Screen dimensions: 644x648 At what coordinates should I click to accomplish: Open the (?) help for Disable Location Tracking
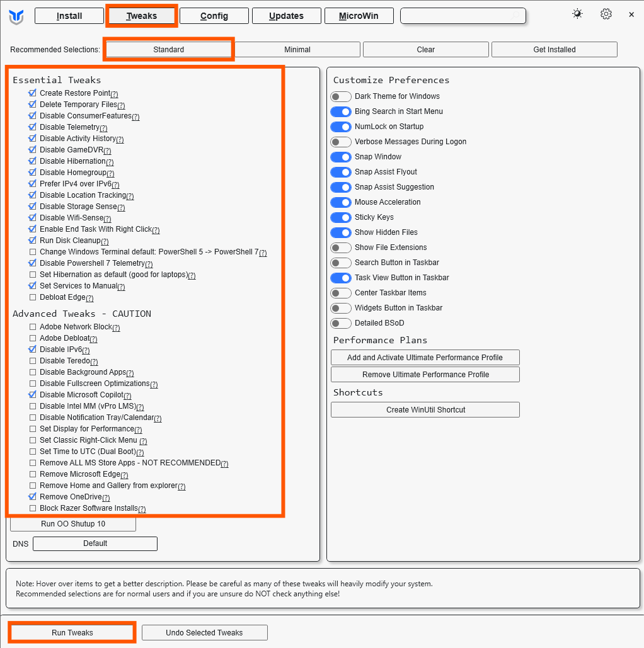pos(130,196)
